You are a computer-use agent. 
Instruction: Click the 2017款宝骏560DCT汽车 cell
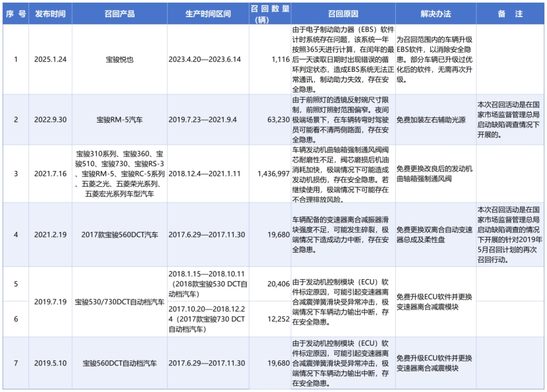click(119, 234)
